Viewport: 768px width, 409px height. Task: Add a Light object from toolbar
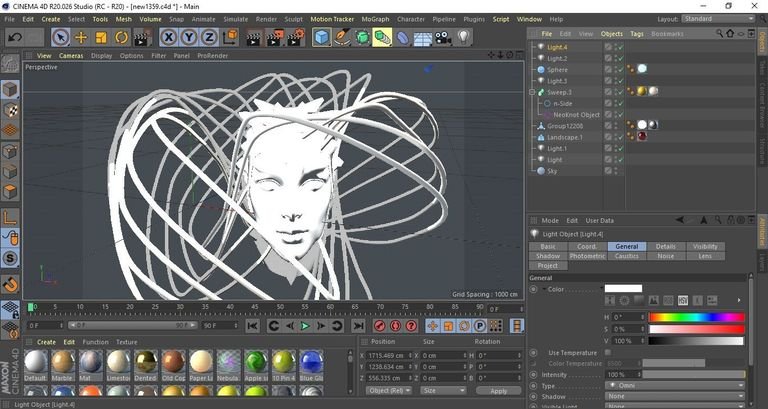(464, 37)
